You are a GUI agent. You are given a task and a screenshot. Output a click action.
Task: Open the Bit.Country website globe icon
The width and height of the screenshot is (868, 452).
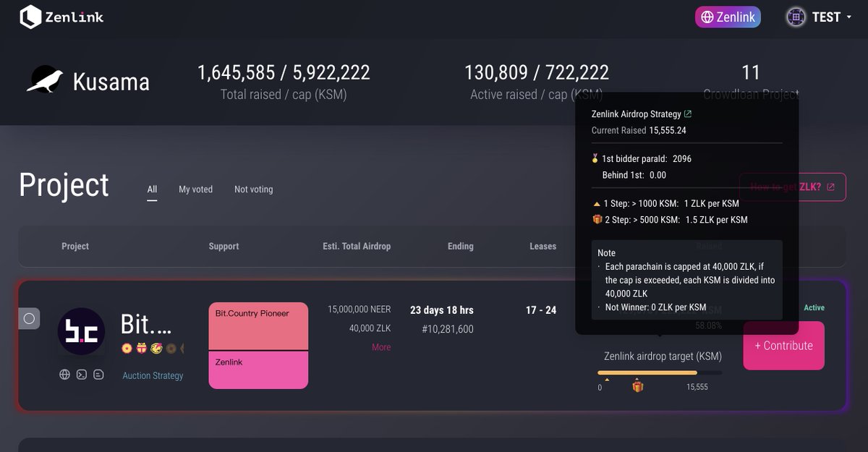(x=64, y=375)
